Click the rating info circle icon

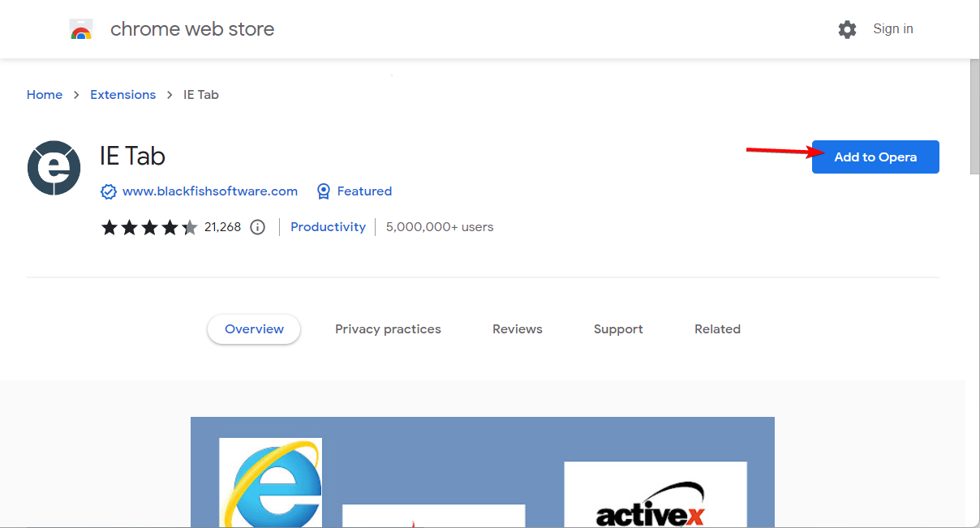pos(258,227)
